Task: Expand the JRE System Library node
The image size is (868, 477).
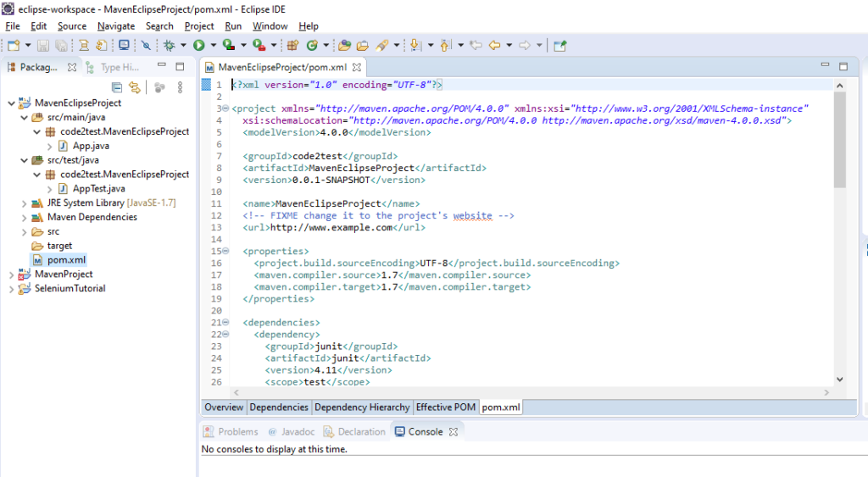Action: click(24, 203)
